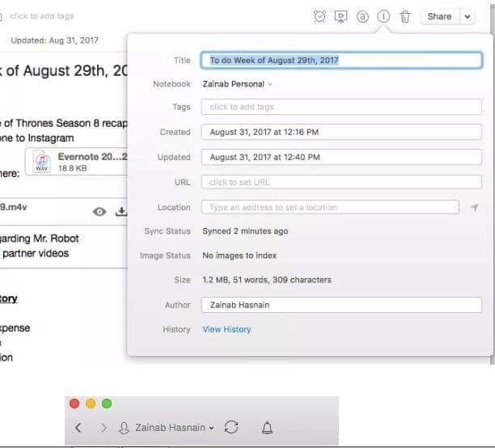Click the Title field in note info

(x=341, y=61)
